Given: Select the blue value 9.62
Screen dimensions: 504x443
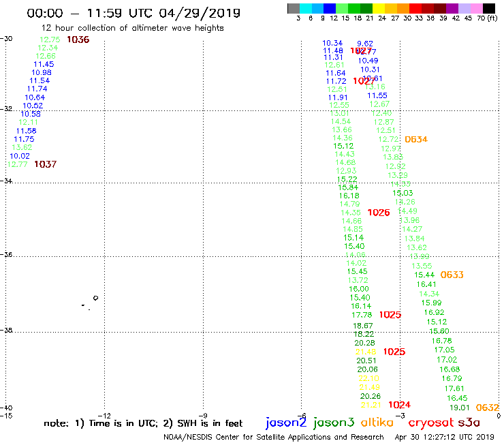Looking at the screenshot, I should pyautogui.click(x=365, y=44).
